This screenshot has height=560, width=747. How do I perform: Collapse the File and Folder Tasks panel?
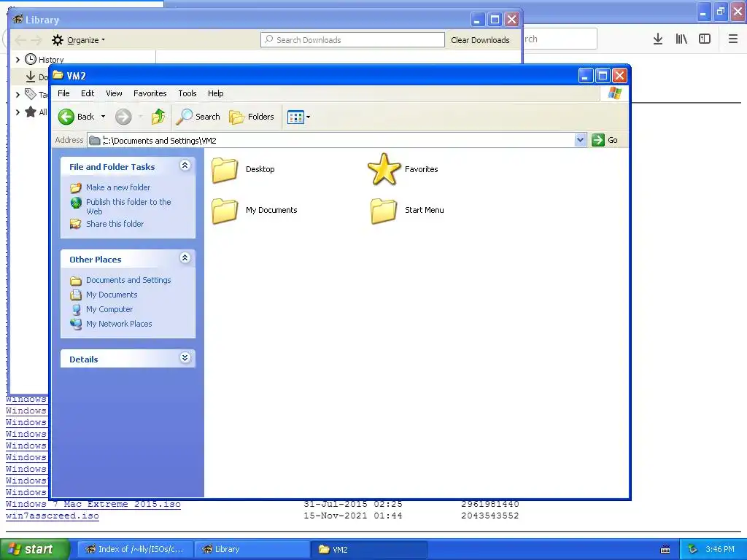185,166
